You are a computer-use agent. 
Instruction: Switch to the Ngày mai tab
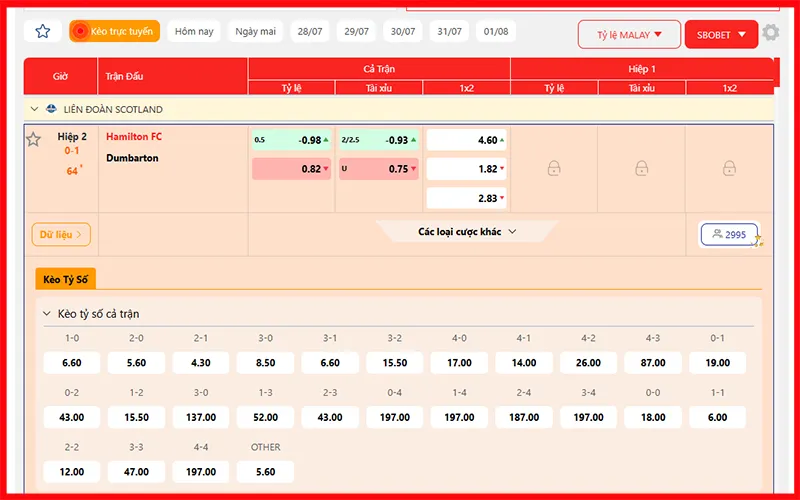point(255,31)
